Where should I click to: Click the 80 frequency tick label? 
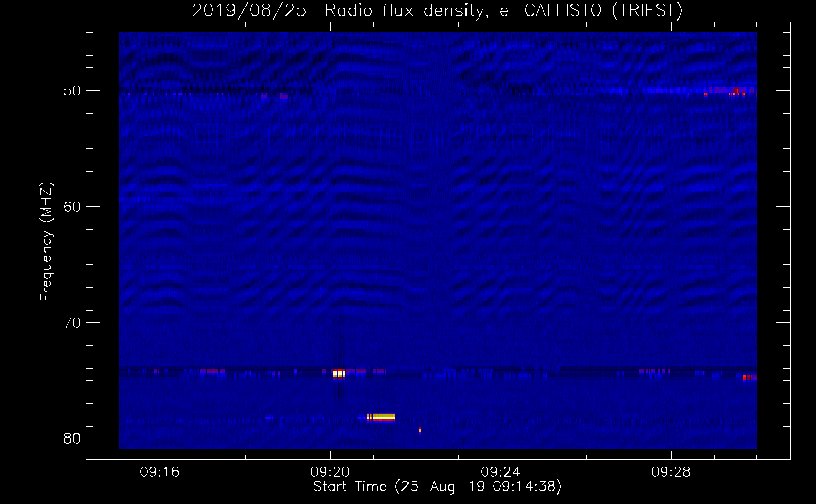[72, 438]
